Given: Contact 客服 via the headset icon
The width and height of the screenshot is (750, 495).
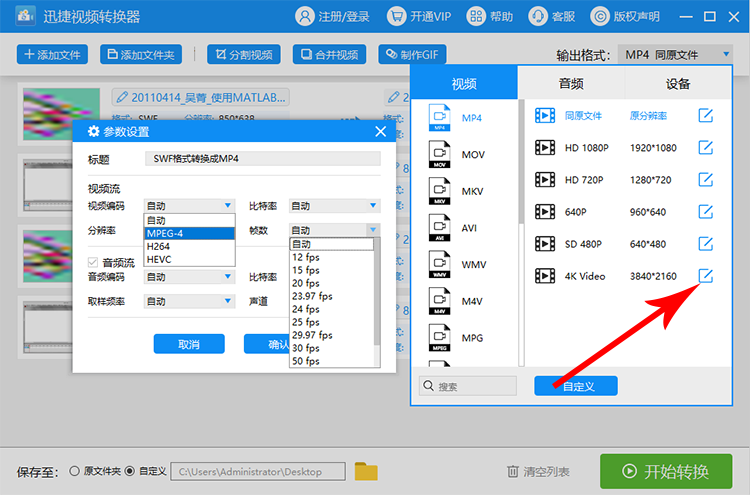Looking at the screenshot, I should coord(538,16).
